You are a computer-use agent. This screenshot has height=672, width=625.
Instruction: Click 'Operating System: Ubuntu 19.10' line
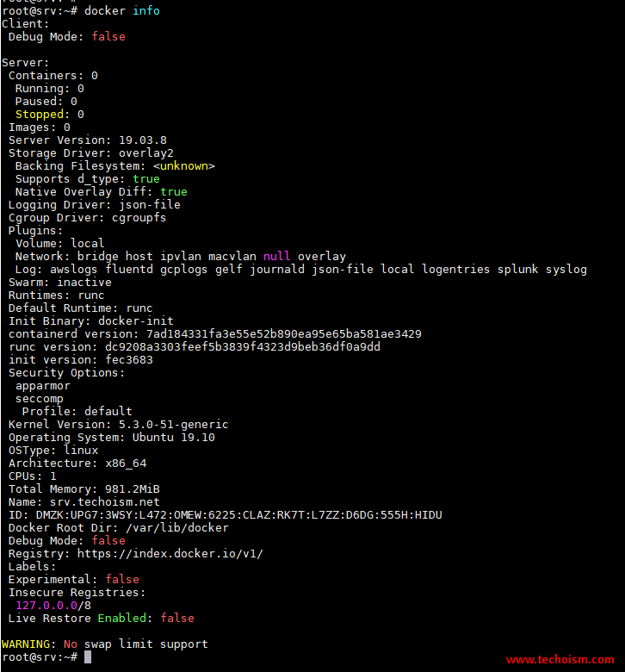click(112, 437)
